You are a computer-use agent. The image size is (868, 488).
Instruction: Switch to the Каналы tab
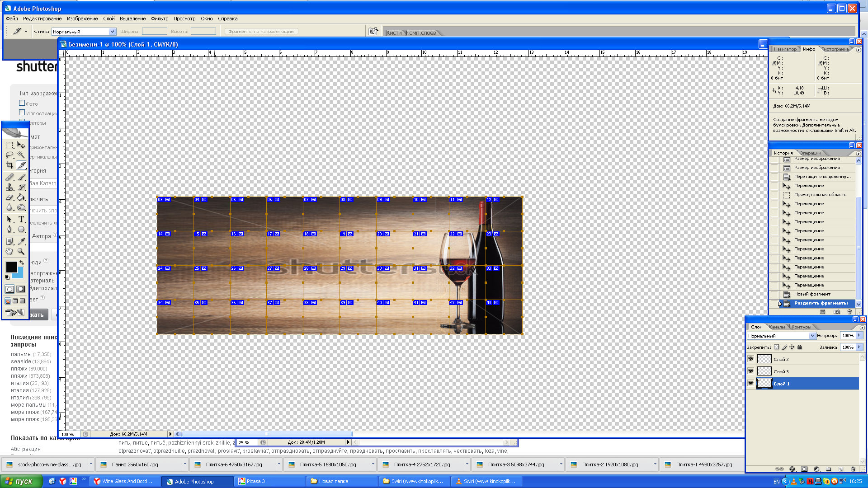coord(777,327)
